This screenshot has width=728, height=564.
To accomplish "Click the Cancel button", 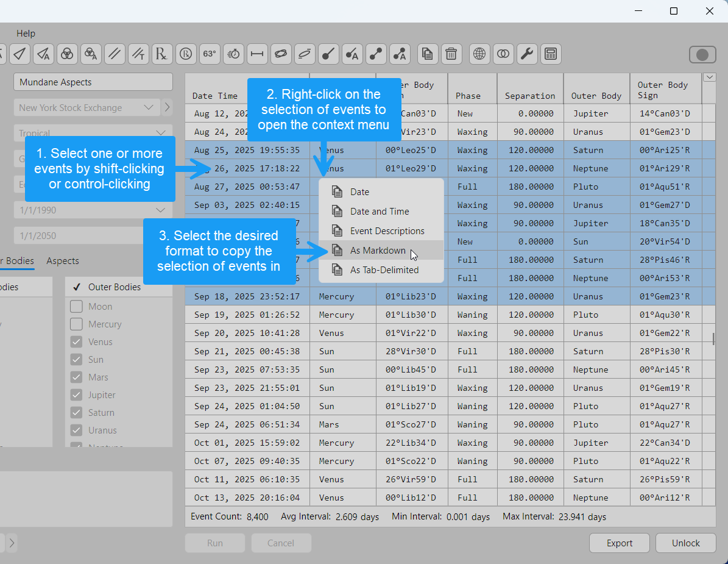I will tap(281, 543).
